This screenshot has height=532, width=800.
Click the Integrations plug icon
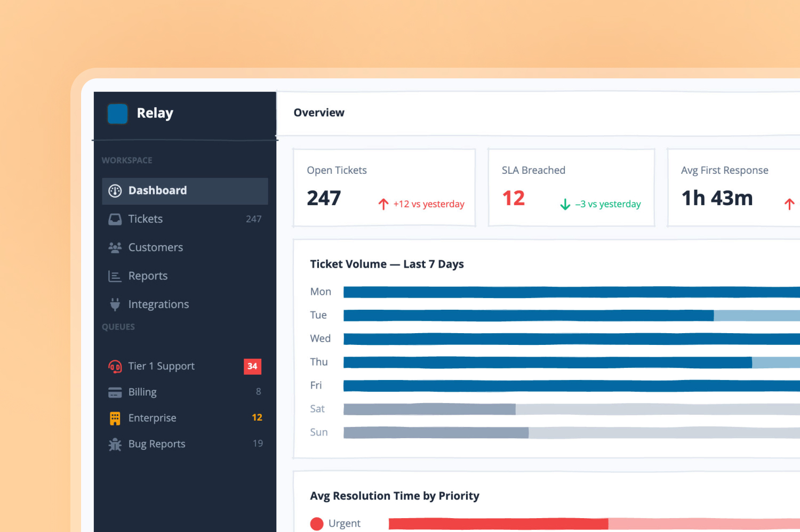coord(115,304)
